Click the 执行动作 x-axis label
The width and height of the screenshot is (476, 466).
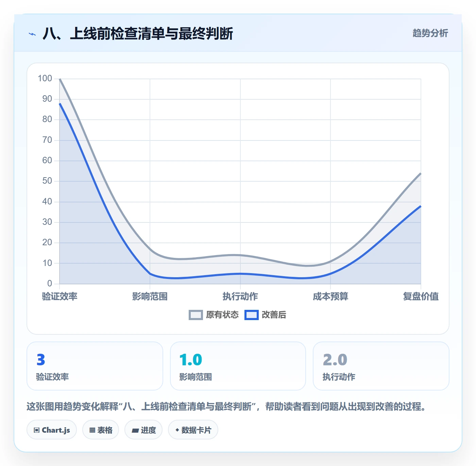(x=240, y=297)
